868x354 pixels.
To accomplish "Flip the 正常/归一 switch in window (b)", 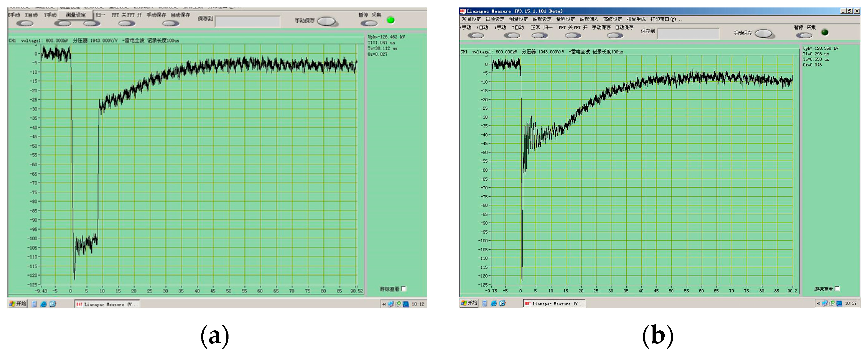I will point(539,35).
